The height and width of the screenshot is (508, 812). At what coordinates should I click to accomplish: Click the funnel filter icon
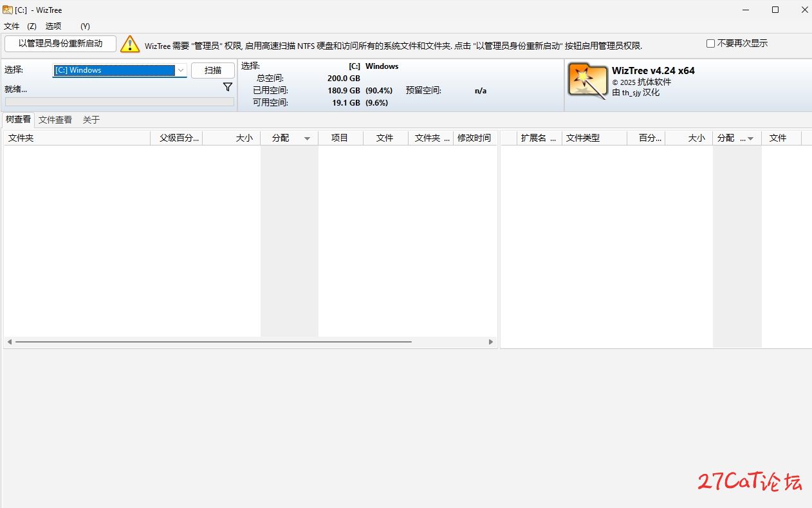[x=228, y=87]
